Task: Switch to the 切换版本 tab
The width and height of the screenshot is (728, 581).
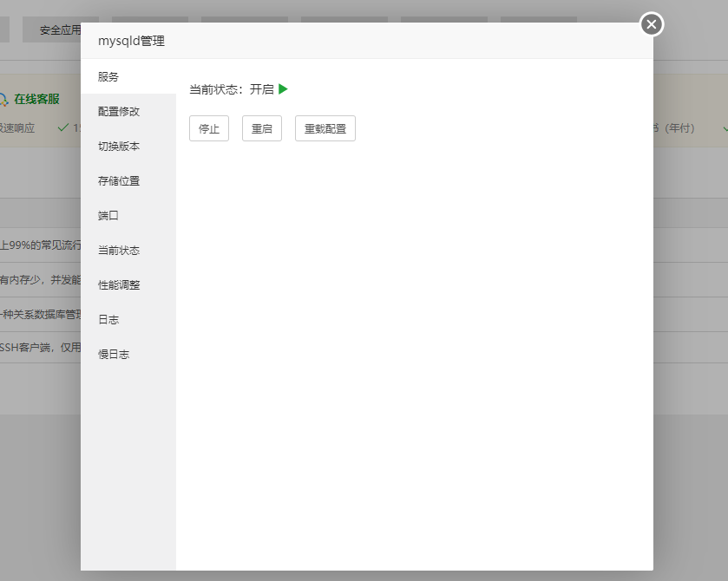Action: (128, 147)
